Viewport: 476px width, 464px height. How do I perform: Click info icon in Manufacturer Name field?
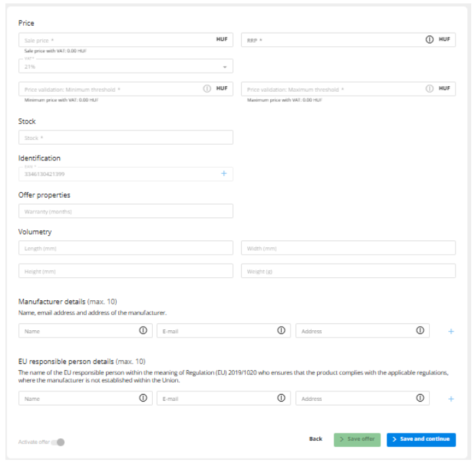pos(143,331)
